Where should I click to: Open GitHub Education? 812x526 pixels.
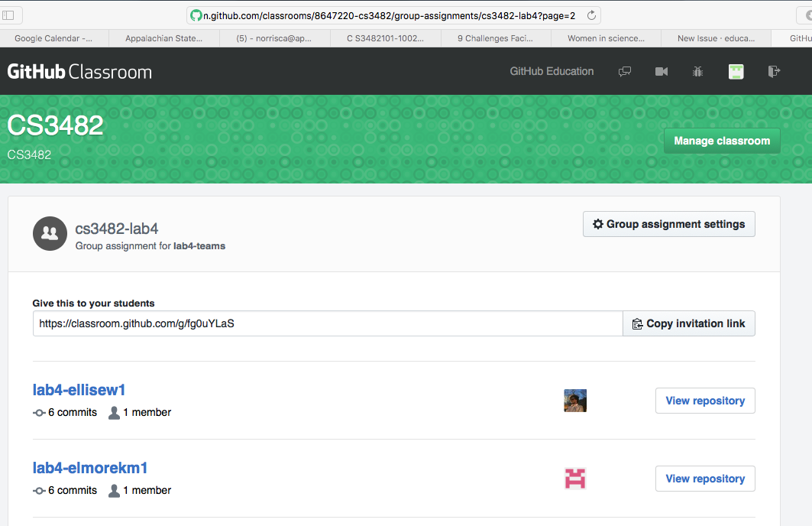551,71
